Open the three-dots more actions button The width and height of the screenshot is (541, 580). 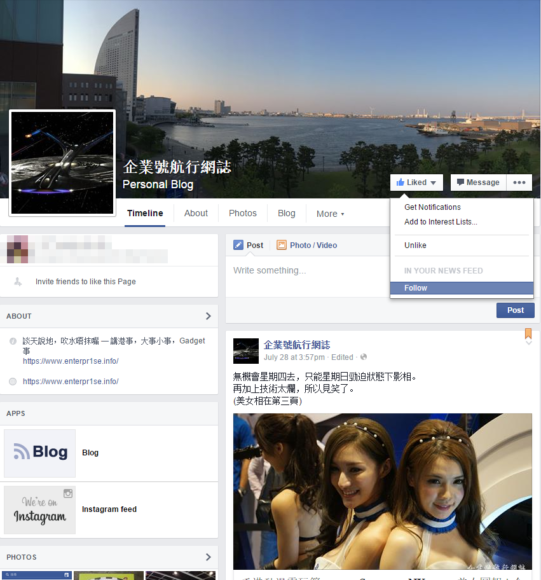click(519, 182)
